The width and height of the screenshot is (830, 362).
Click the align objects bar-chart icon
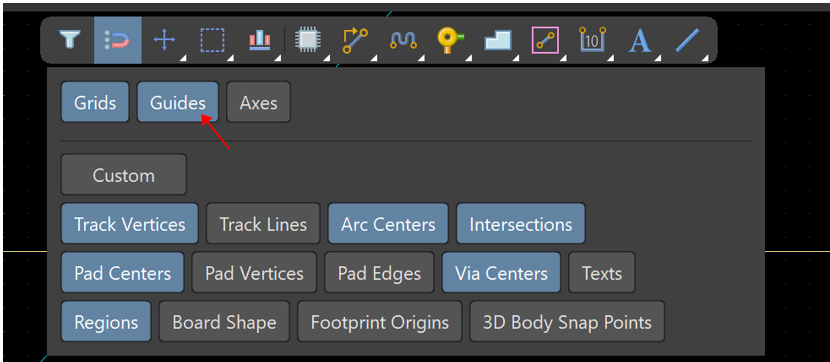259,40
